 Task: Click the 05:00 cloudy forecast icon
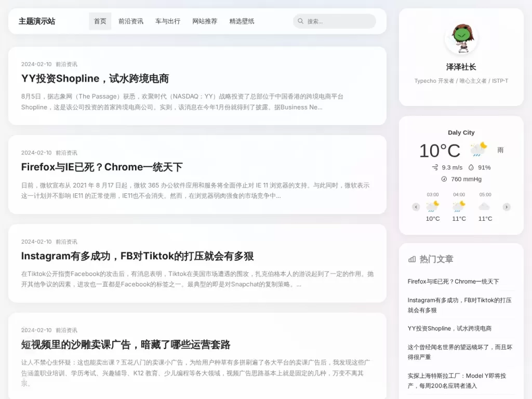pyautogui.click(x=485, y=206)
